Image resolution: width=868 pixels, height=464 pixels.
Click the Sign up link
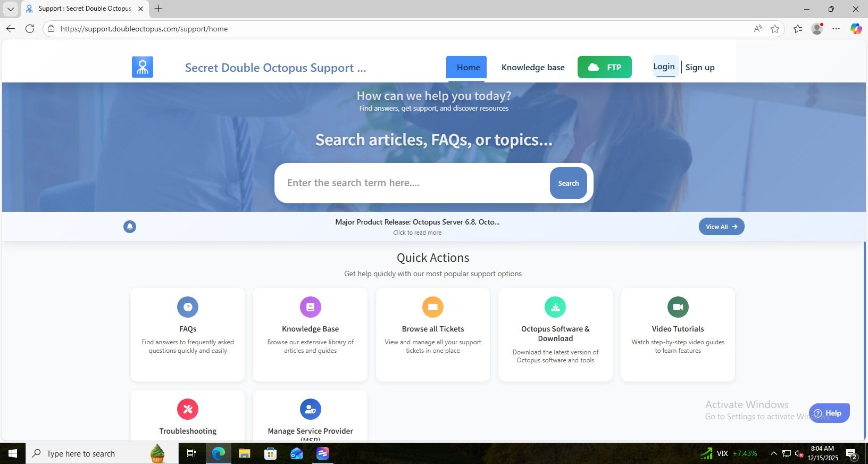coord(700,68)
